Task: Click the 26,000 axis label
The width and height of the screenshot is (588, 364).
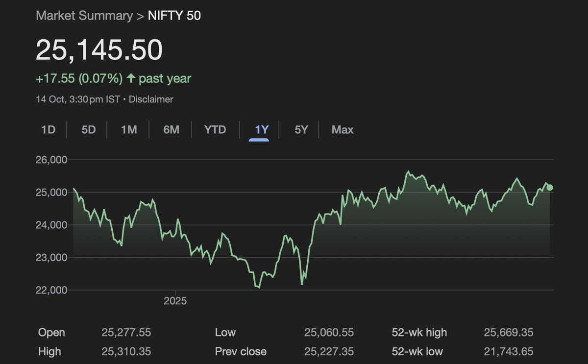Action: click(x=51, y=160)
